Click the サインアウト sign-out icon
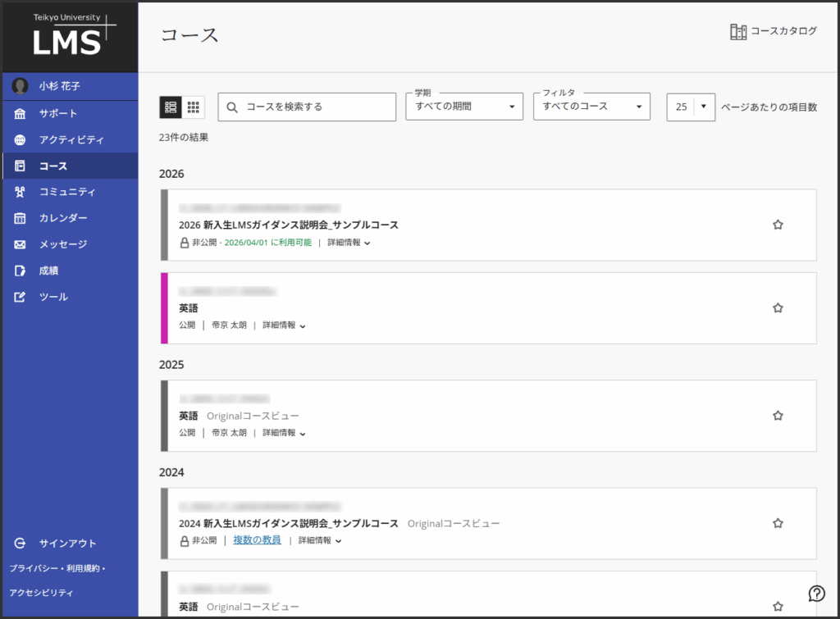The image size is (840, 619). click(x=21, y=544)
